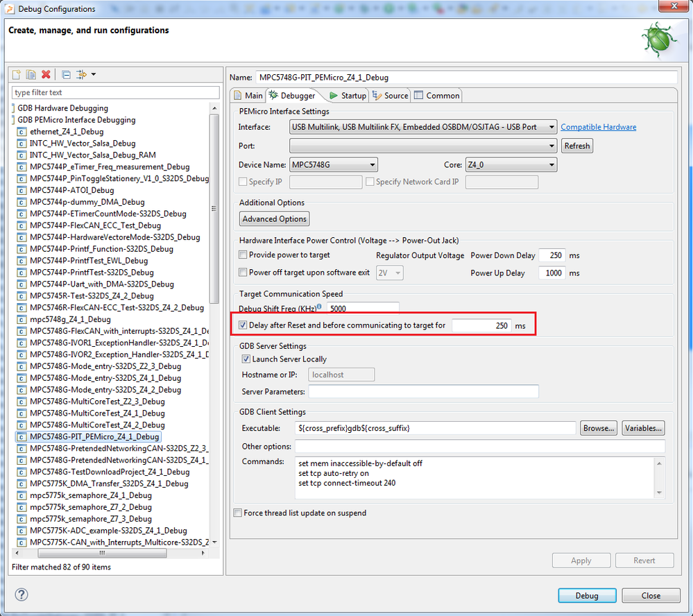Click the New launch configuration icon
Screen dimensions: 693x616
point(17,74)
